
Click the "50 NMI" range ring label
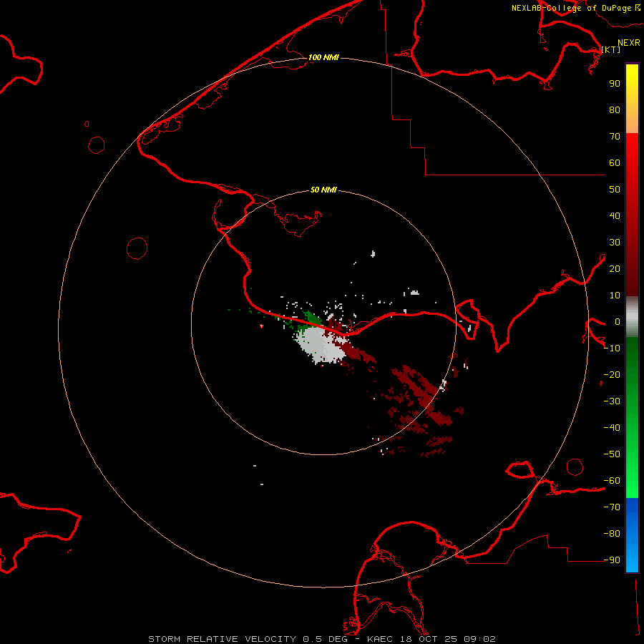(323, 190)
